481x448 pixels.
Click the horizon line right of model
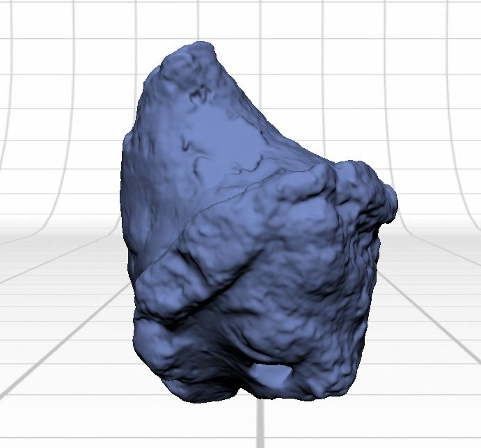(x=439, y=221)
